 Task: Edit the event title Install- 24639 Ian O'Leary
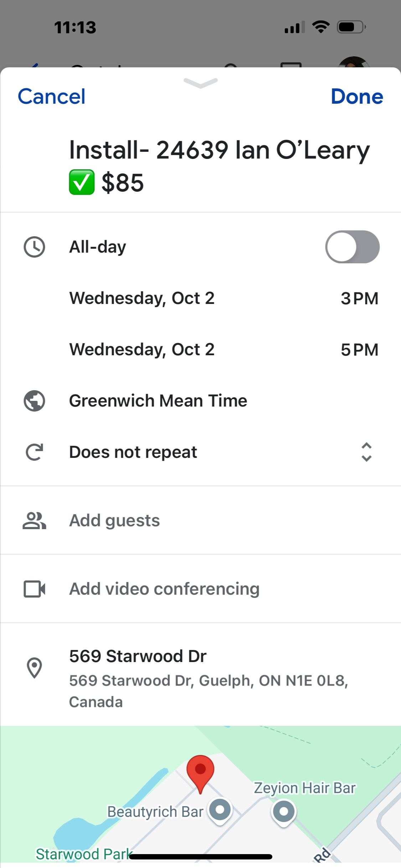point(220,166)
